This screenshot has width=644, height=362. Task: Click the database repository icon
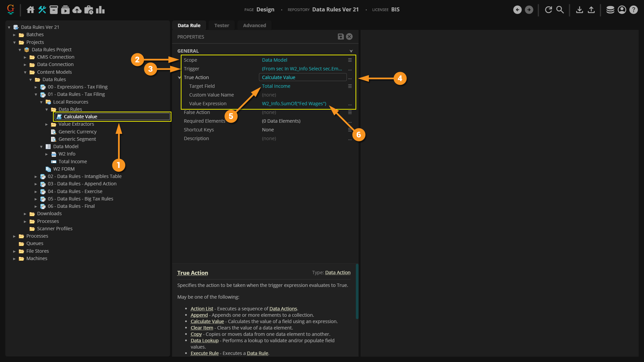click(610, 10)
